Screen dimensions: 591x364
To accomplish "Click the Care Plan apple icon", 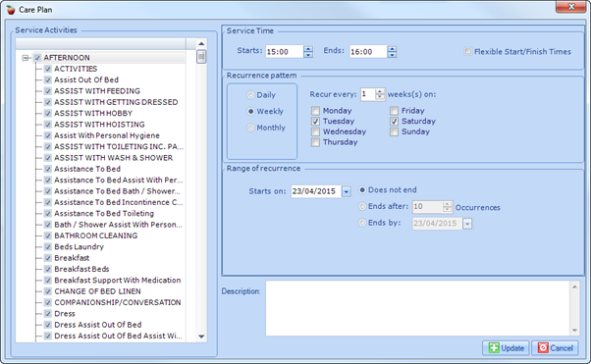I will (x=11, y=10).
